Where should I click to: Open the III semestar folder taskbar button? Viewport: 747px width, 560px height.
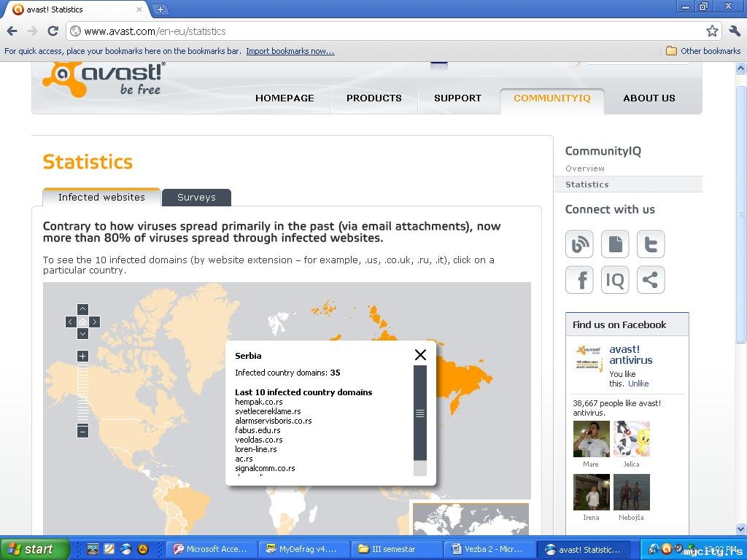(396, 549)
